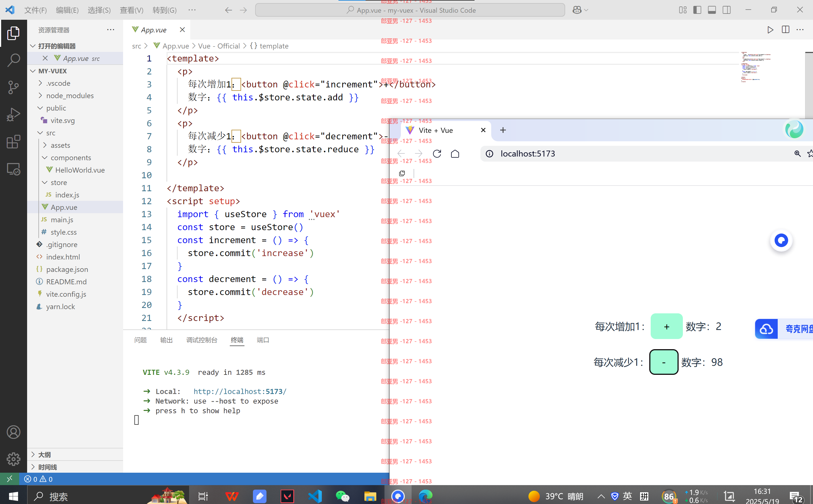This screenshot has width=813, height=504.
Task: Open the Explorer view in activity bar
Action: tap(13, 33)
